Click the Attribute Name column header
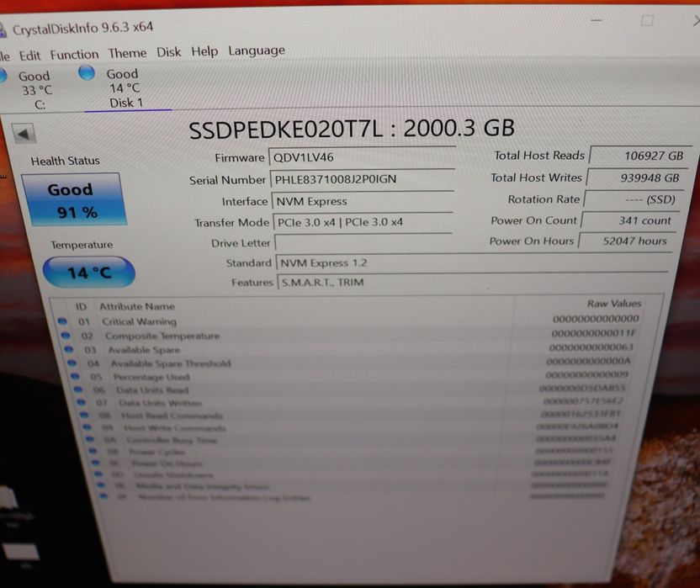This screenshot has width=700, height=588. point(137,307)
